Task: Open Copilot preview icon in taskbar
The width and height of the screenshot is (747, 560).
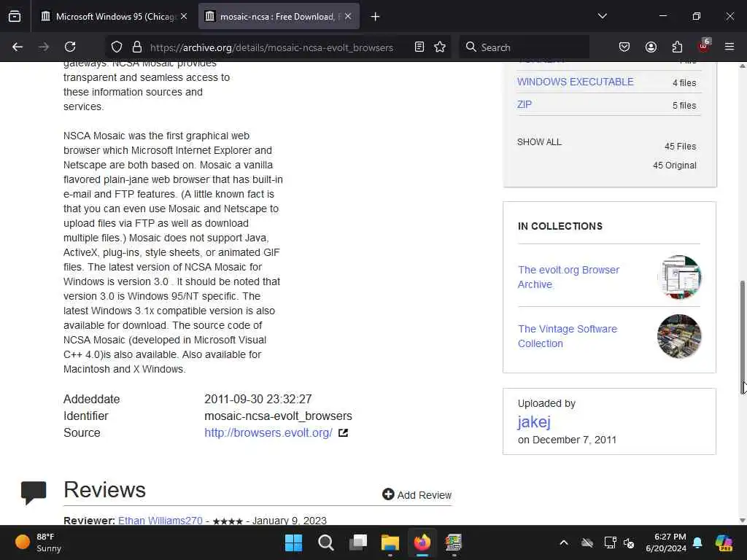Action: point(724,542)
